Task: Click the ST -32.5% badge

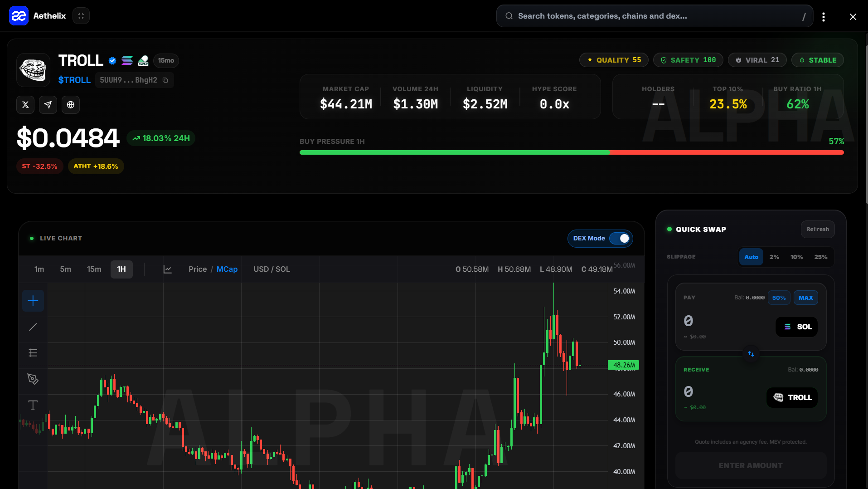Action: pos(39,166)
